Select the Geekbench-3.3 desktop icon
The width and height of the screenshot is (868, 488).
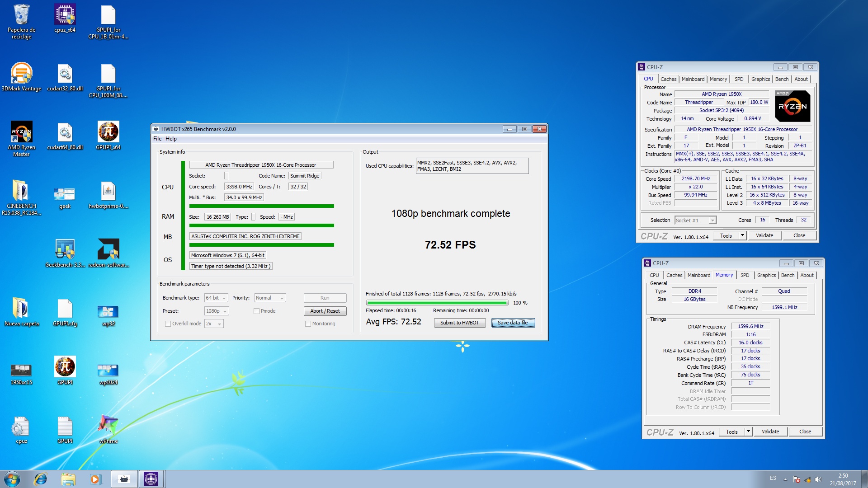click(x=65, y=253)
